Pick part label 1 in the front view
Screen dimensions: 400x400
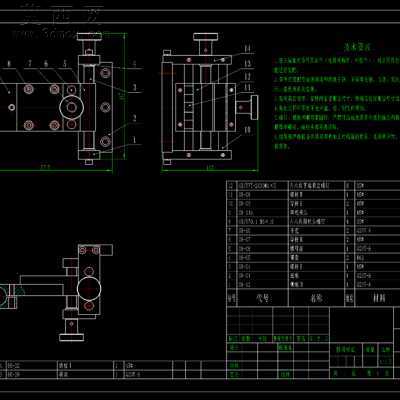[135, 140]
